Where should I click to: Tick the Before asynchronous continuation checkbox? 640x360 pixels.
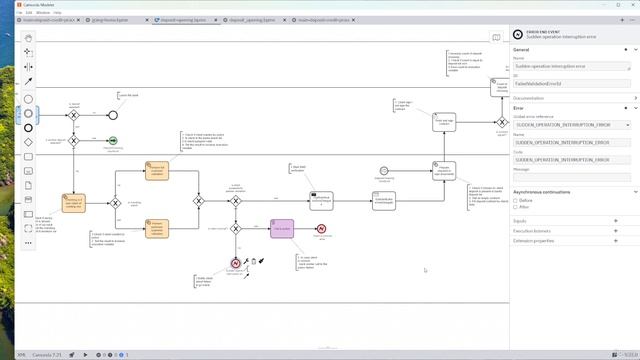coord(515,200)
